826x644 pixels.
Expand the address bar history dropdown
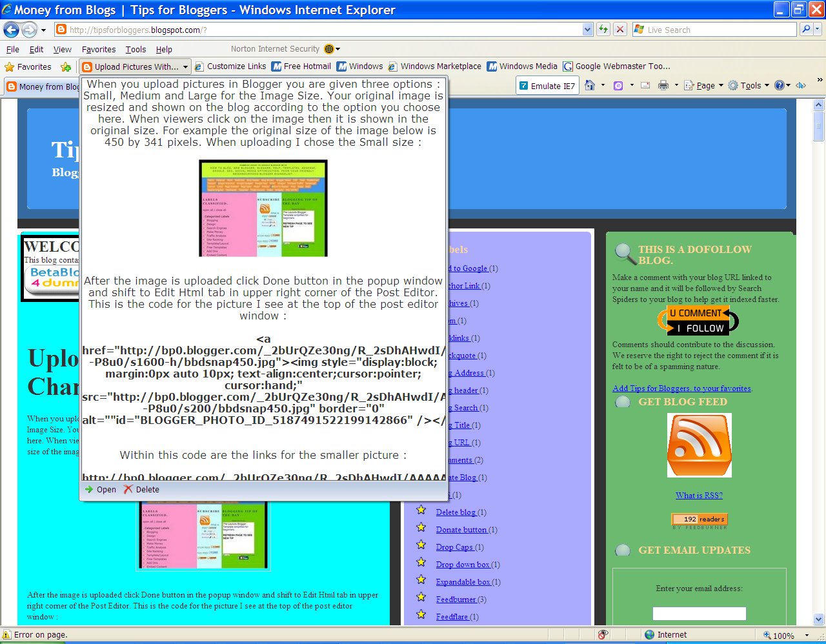(x=587, y=29)
